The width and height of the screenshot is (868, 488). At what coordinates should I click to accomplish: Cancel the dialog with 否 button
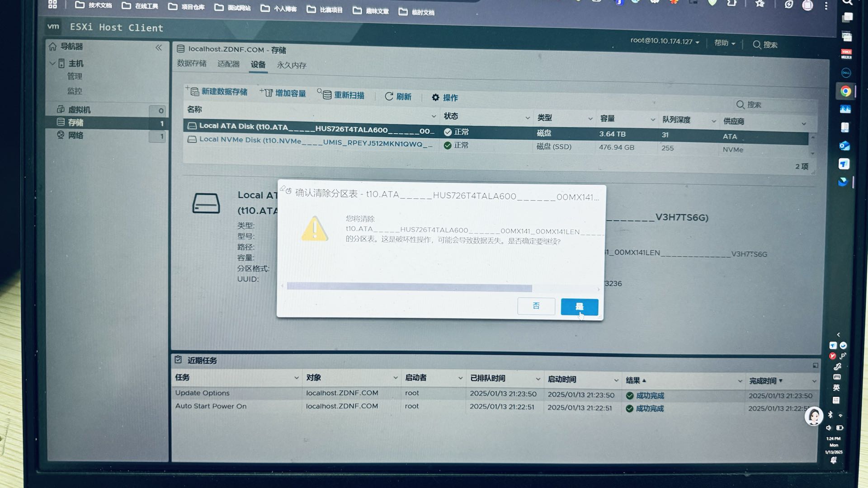click(536, 306)
